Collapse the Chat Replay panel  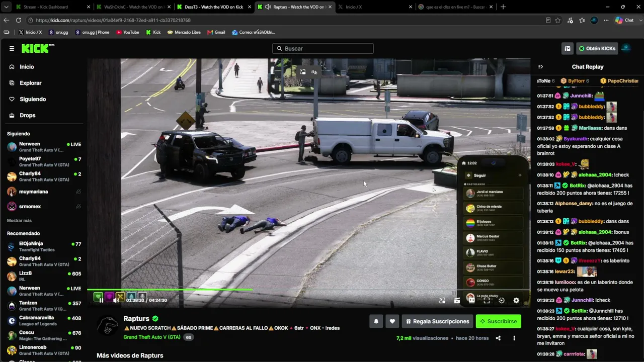pyautogui.click(x=540, y=67)
